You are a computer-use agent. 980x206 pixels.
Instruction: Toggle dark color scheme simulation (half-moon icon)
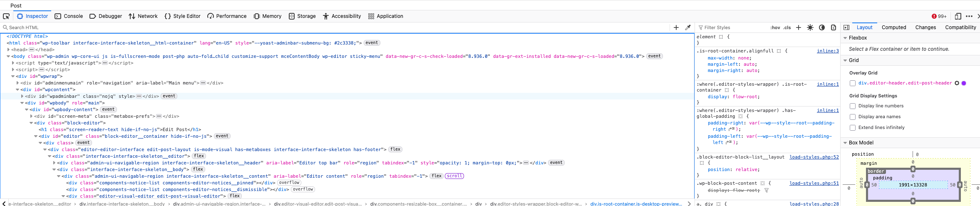coord(821,27)
